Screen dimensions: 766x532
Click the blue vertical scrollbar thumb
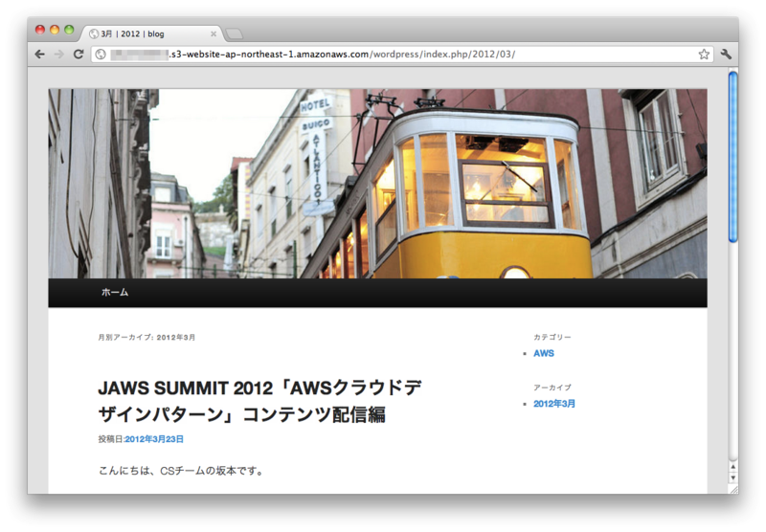click(x=732, y=156)
